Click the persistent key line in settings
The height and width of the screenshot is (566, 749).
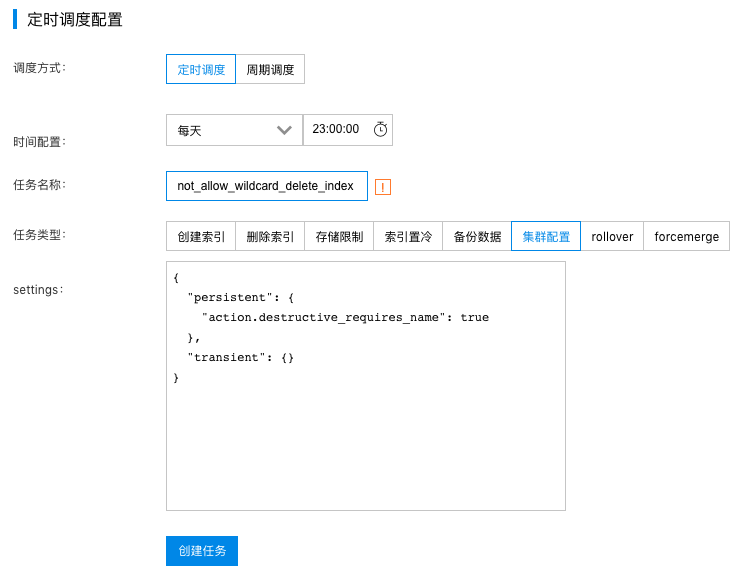point(241,298)
